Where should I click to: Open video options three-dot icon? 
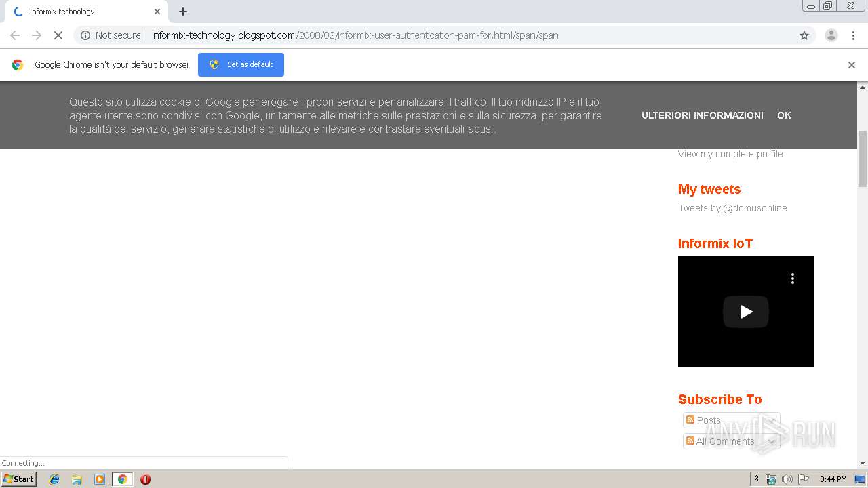tap(792, 279)
